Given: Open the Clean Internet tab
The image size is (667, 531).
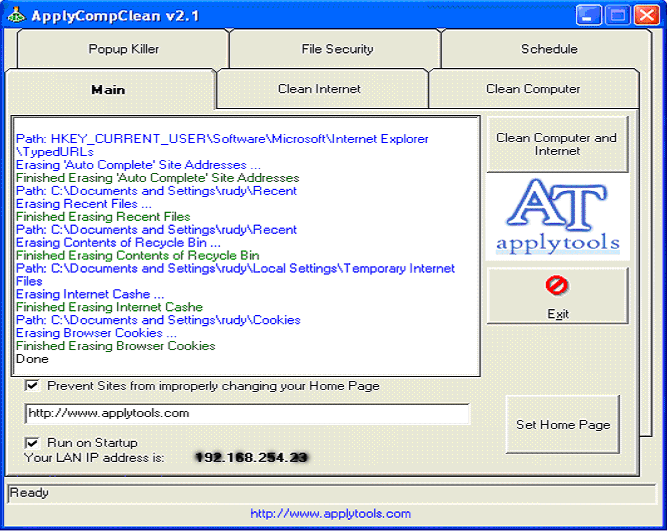Looking at the screenshot, I should [x=319, y=89].
